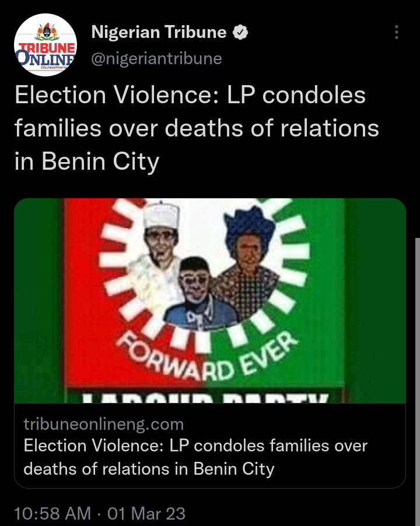Viewport: 420px width, 526px height.
Task: Tap the cut-off LABOUR PARTY banner text
Action: click(x=205, y=398)
